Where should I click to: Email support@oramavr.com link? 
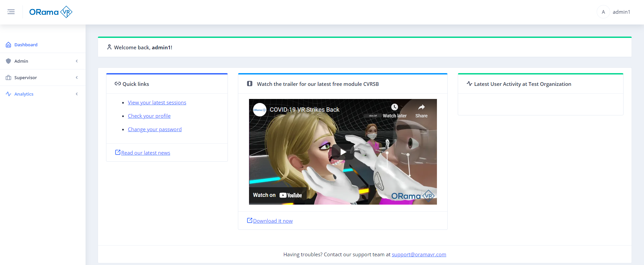point(419,255)
